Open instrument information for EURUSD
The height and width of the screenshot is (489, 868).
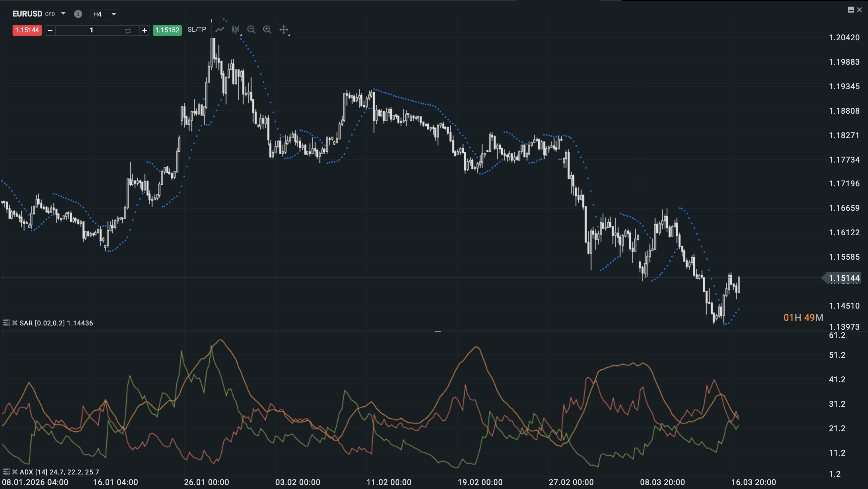(78, 14)
